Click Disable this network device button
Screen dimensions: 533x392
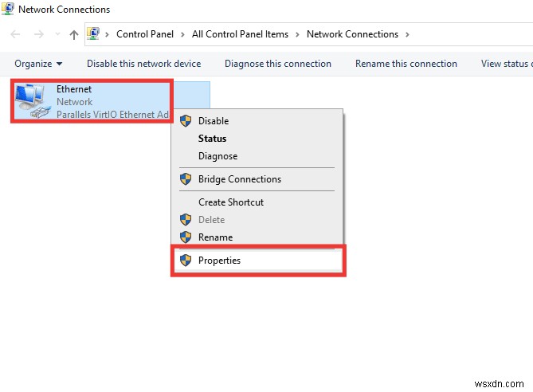[x=143, y=64]
